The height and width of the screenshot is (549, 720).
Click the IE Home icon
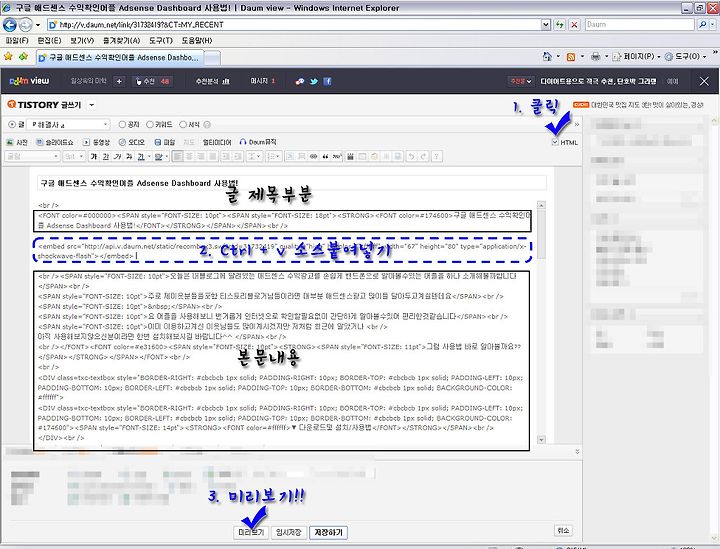[x=547, y=56]
